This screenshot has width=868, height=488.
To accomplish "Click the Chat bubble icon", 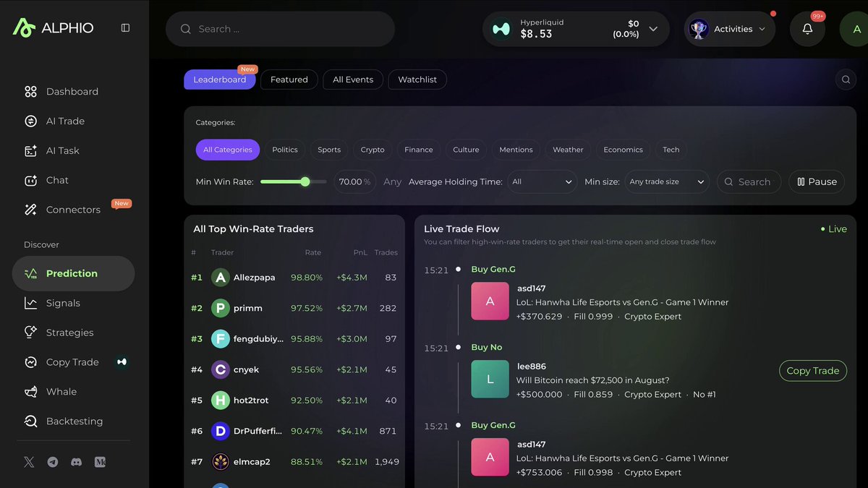I will (x=30, y=181).
